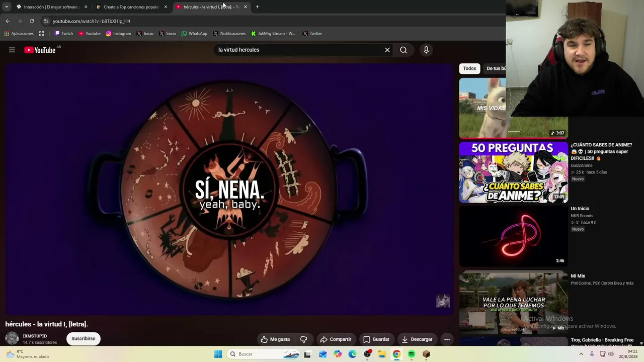644x362 pixels.
Task: Pause the video by clicking the player
Action: (x=229, y=189)
